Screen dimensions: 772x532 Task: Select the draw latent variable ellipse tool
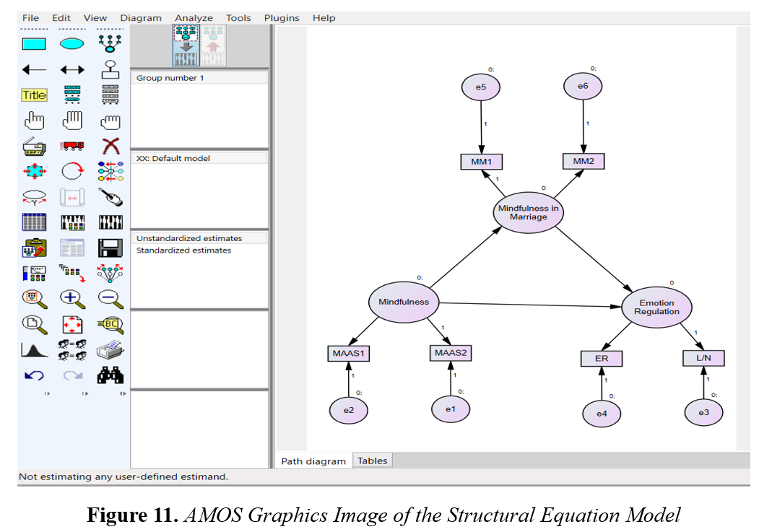[71, 44]
